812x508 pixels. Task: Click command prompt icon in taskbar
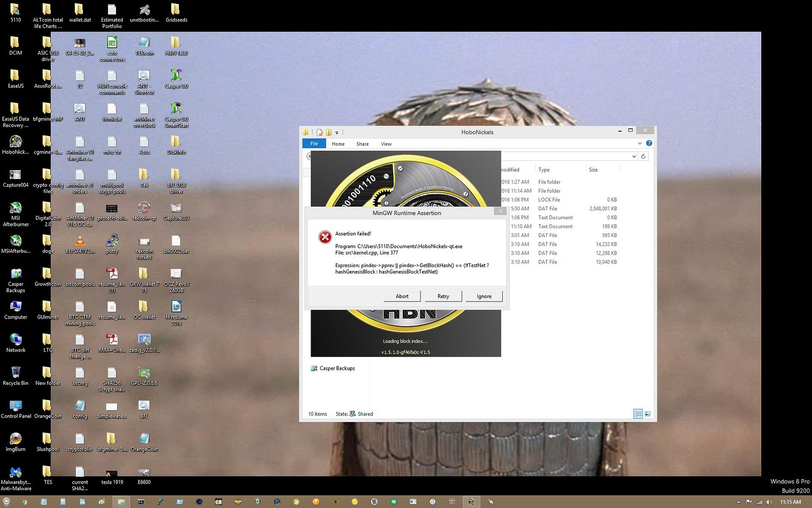(x=141, y=502)
